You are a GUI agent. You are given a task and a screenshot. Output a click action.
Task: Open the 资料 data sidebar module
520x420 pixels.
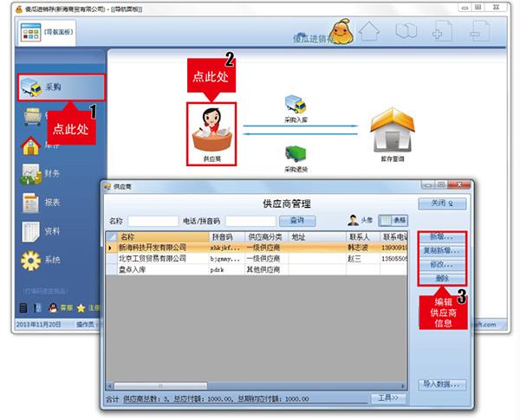click(x=43, y=231)
